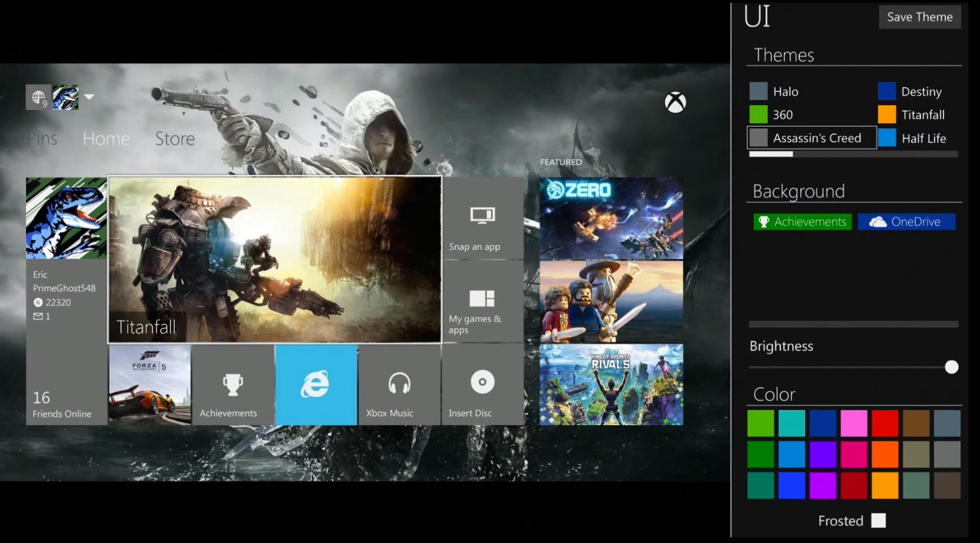
Task: Choose Achievements as background source
Action: pos(803,221)
